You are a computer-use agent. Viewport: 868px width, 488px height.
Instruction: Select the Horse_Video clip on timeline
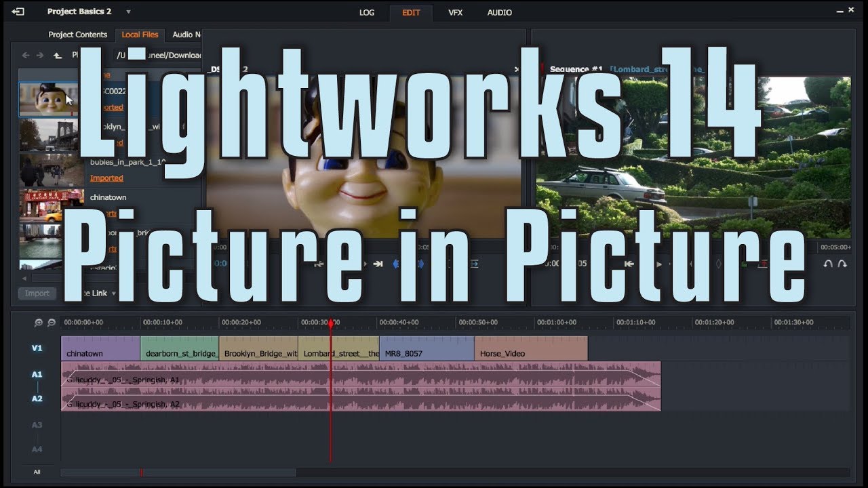point(531,348)
